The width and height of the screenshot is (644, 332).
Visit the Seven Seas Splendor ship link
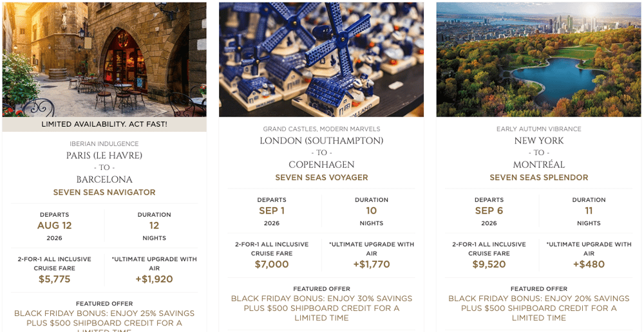(538, 178)
